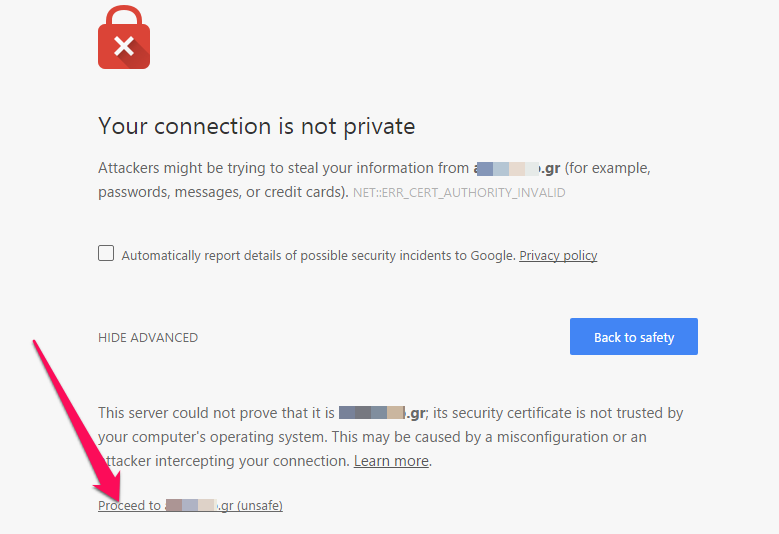This screenshot has width=779, height=534.
Task: Click the 'your computer's operating system' line
Action: coord(213,437)
